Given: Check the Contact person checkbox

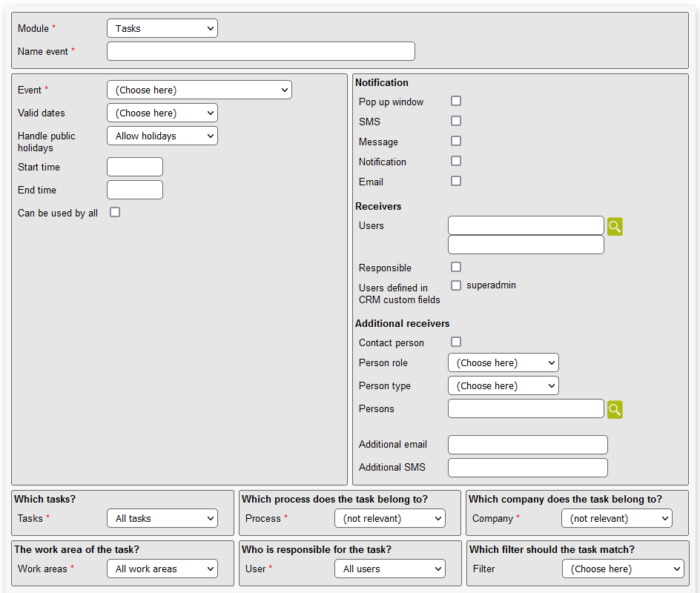Looking at the screenshot, I should [456, 342].
